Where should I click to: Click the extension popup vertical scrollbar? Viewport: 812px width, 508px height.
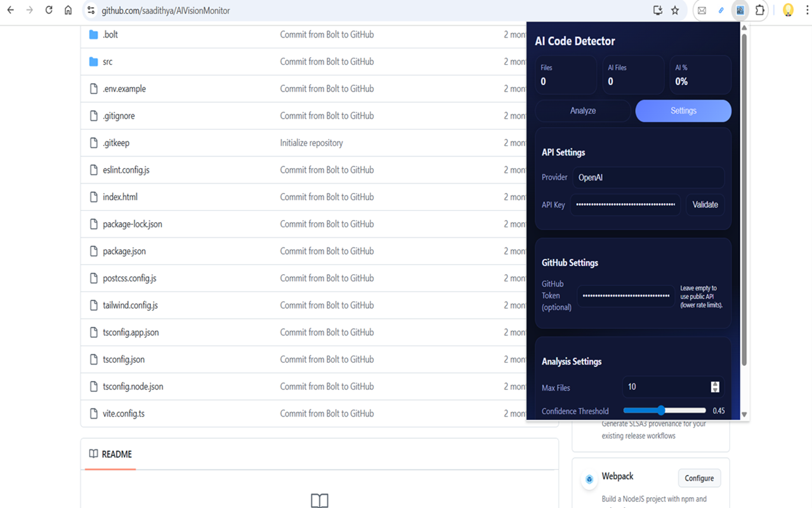pos(744,200)
